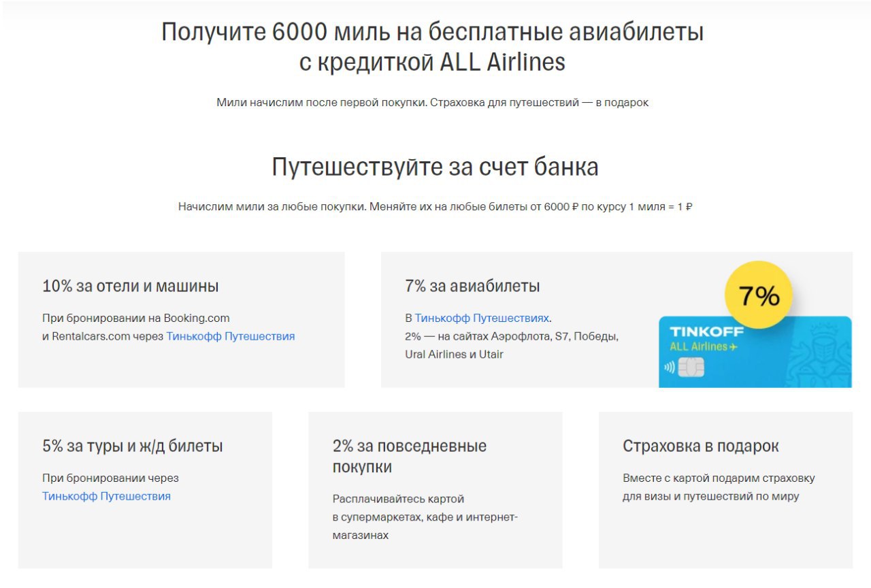Click text "Расплачивайтесь картой"
871x588 pixels.
(x=399, y=499)
